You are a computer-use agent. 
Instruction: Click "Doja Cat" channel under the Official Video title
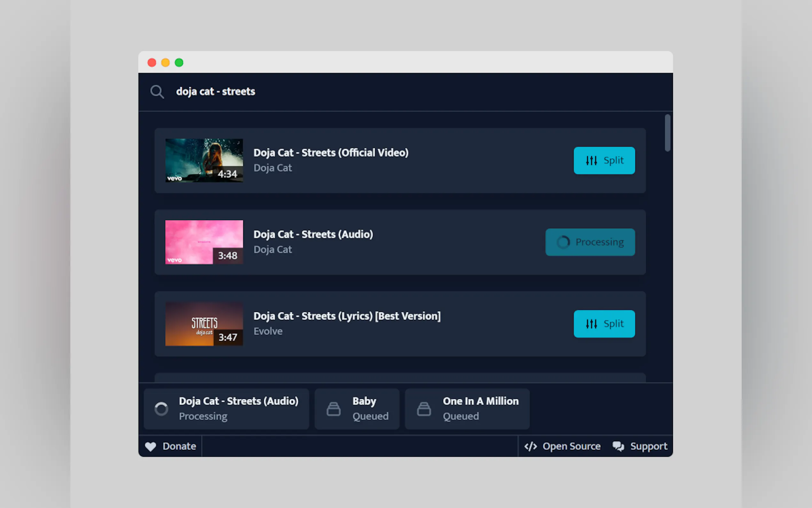tap(273, 168)
